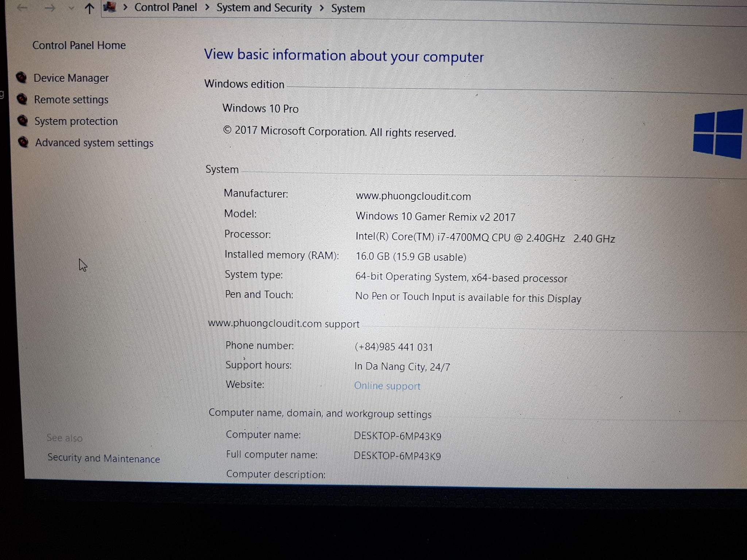Click the Windows 10 Pro edition text
Viewport: 747px width, 560px height.
tap(260, 108)
